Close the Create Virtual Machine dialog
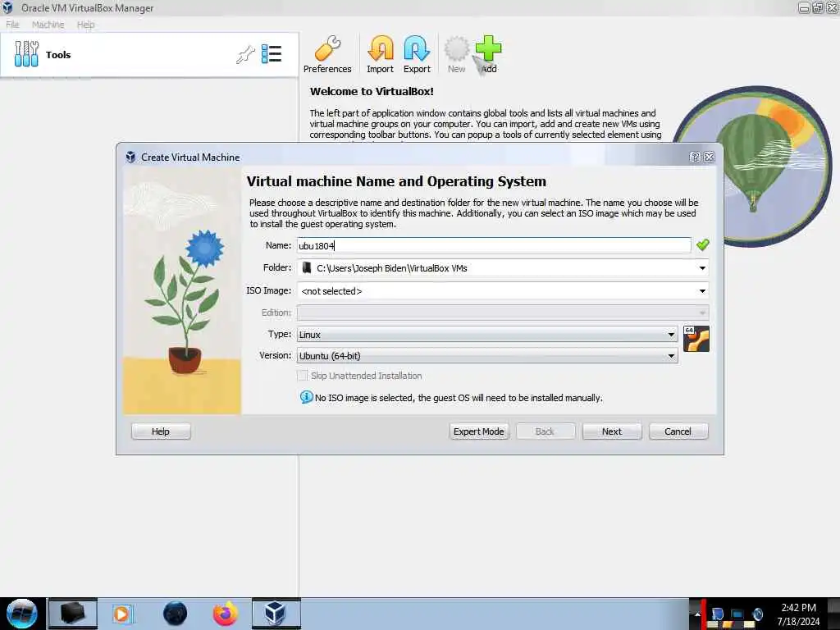 [710, 157]
